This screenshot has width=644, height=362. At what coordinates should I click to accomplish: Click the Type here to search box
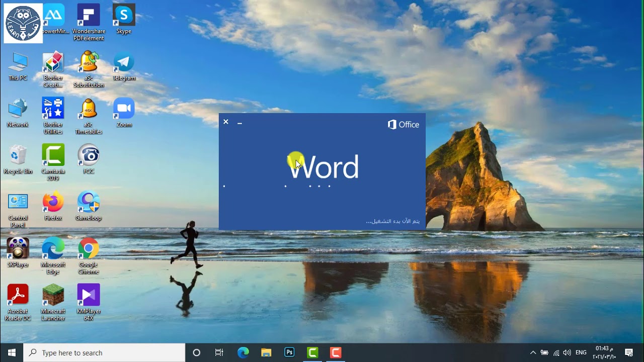point(104,352)
